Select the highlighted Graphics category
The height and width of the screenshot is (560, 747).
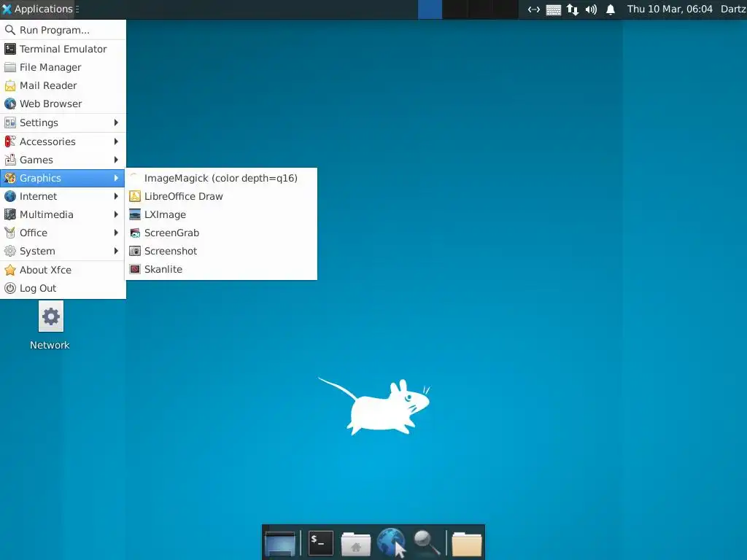pyautogui.click(x=63, y=178)
